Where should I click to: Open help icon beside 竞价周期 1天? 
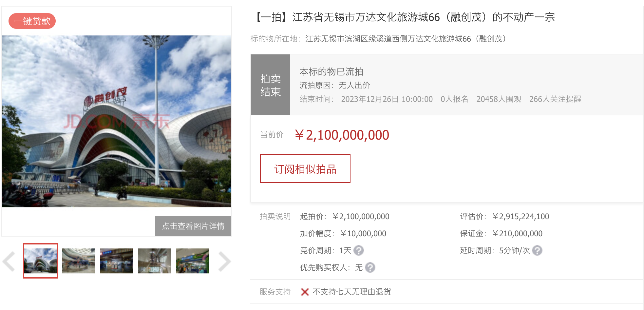click(359, 250)
